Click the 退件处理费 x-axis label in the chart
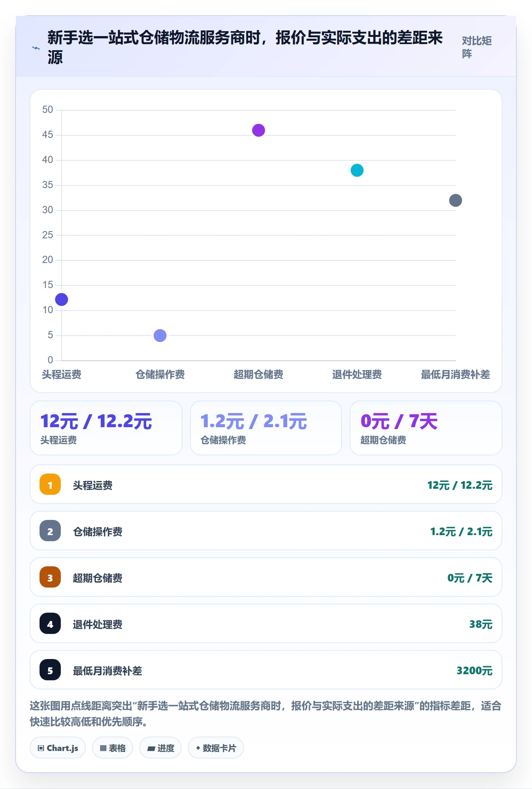This screenshot has height=789, width=532. pos(357,375)
